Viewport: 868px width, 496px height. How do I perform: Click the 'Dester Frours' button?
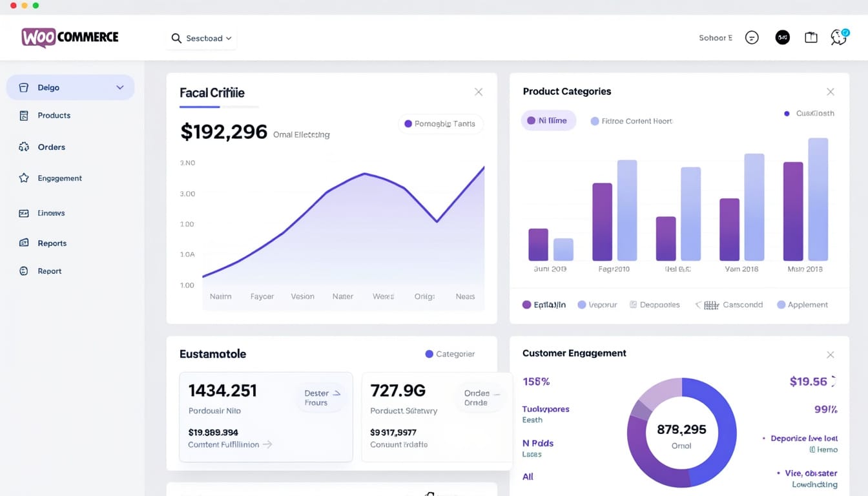pos(322,397)
